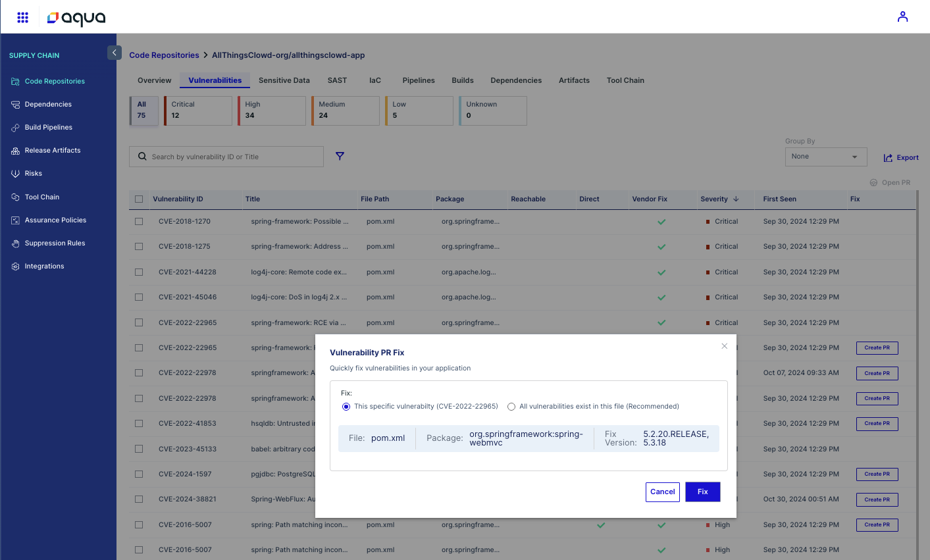This screenshot has height=560, width=930.
Task: Filter by Critical severity card
Action: (x=198, y=111)
